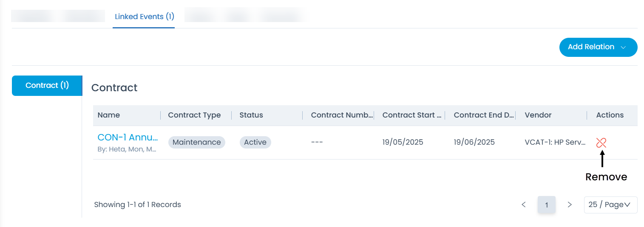This screenshot has height=227, width=644.
Task: Click the Contract Number column header
Action: tap(342, 115)
